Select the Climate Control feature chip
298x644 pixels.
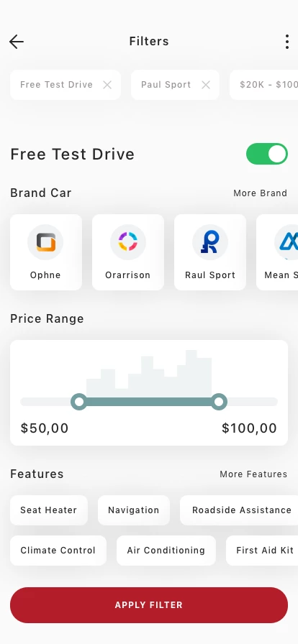[58, 551]
